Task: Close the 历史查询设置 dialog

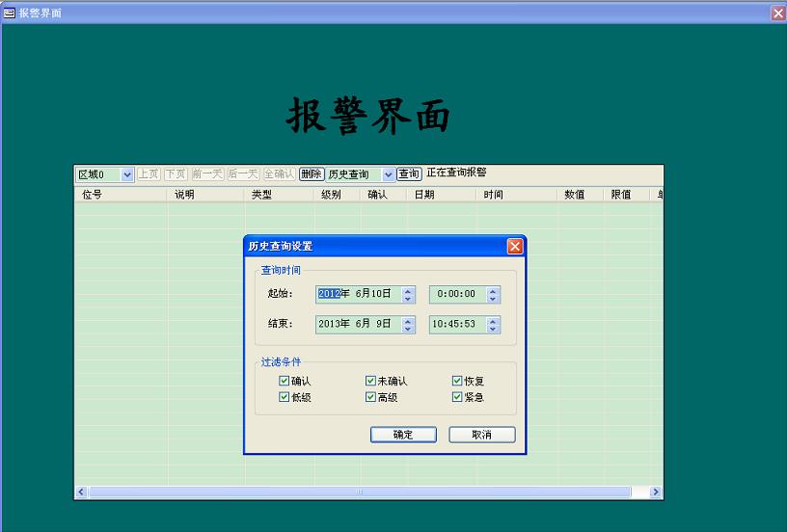Action: [515, 246]
